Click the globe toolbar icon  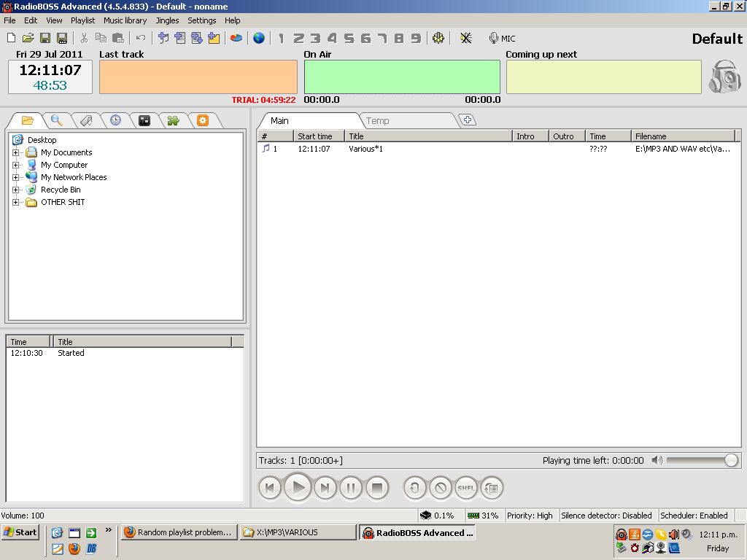point(259,38)
